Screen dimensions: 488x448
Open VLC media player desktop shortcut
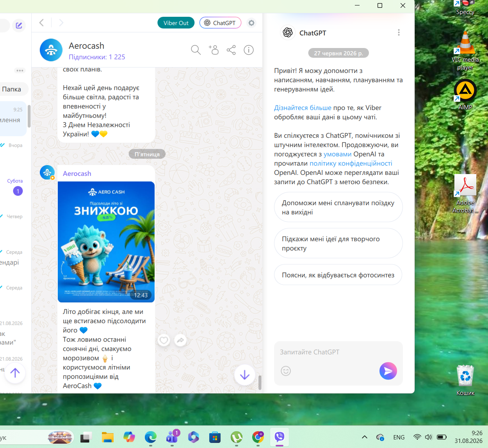pyautogui.click(x=465, y=51)
